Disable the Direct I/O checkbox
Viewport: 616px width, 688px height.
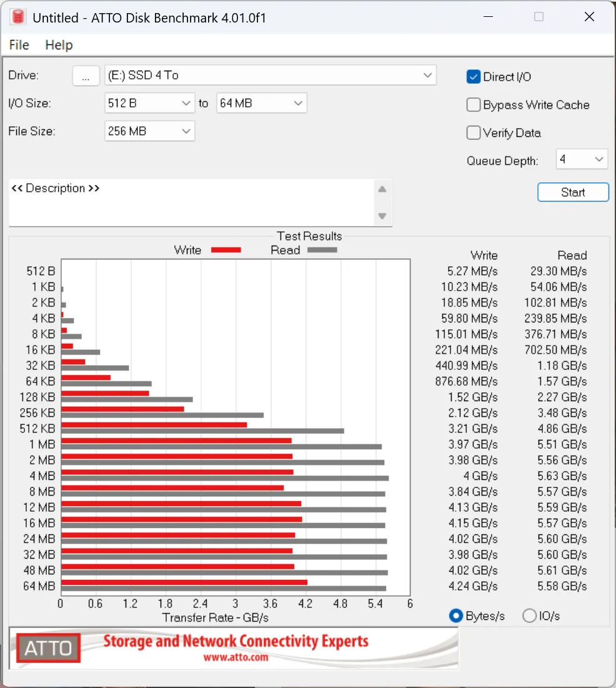pos(474,77)
